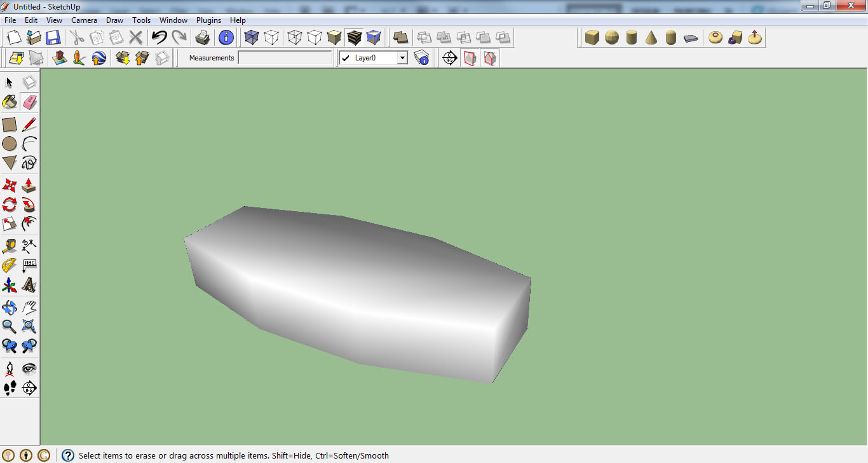Open a file with the folder icon
Screen dimensions: 868x463
33,38
